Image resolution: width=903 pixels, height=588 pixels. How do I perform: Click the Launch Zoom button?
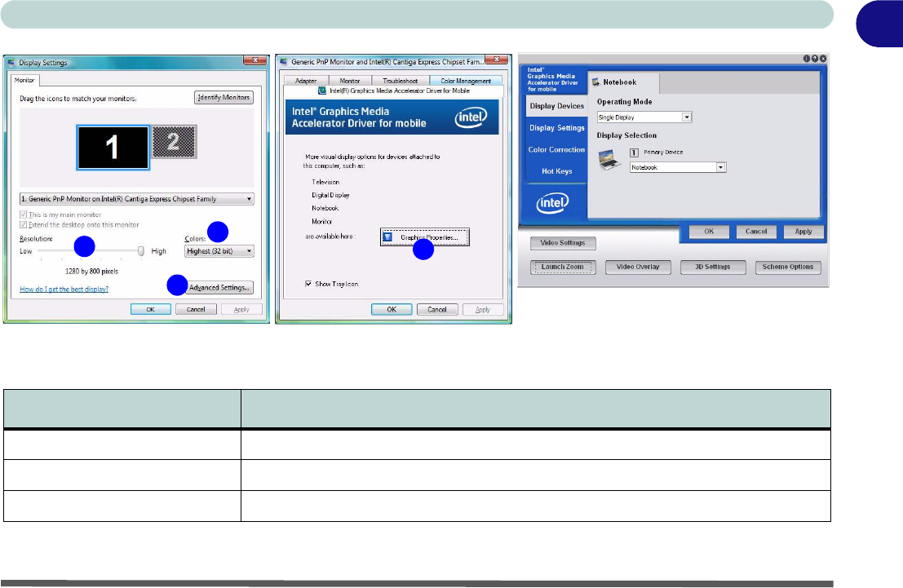click(x=563, y=267)
